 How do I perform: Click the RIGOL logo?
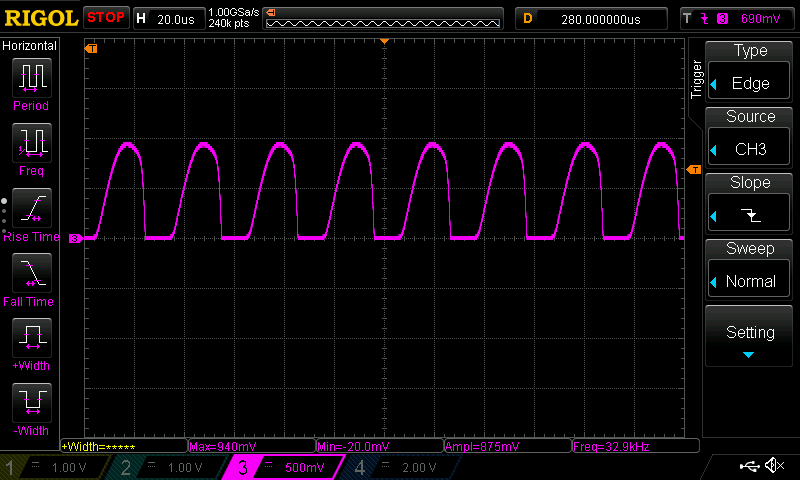(x=41, y=18)
